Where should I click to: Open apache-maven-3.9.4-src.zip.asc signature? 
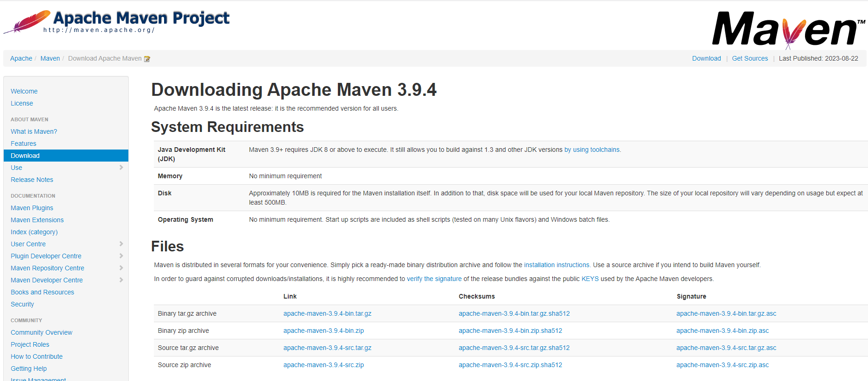[x=722, y=365]
